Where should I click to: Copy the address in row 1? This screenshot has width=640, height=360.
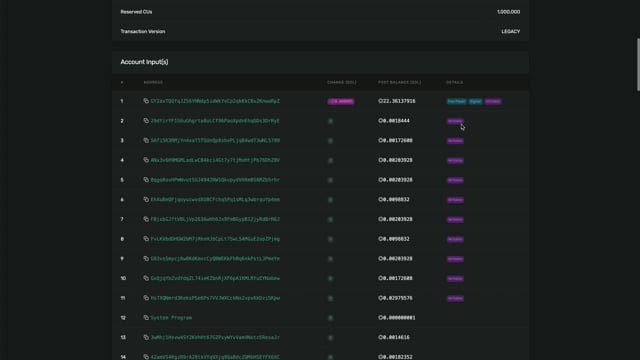tap(146, 101)
